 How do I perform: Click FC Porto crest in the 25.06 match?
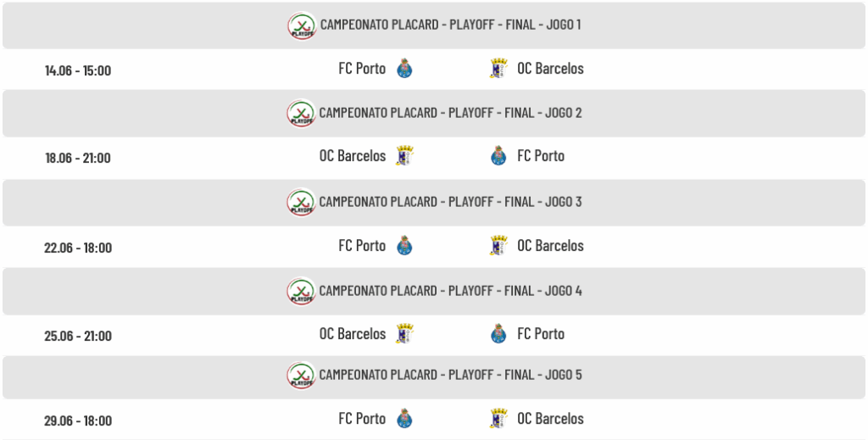click(498, 334)
